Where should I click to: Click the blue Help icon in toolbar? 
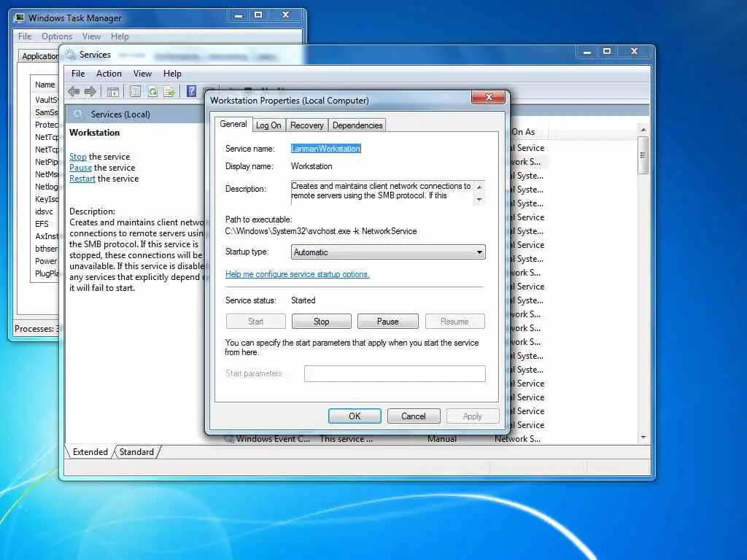pyautogui.click(x=192, y=91)
